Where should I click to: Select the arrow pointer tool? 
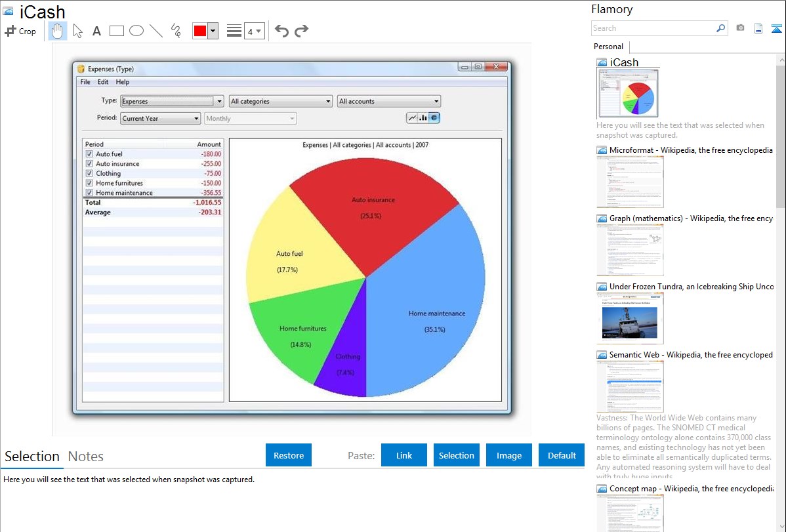click(77, 31)
